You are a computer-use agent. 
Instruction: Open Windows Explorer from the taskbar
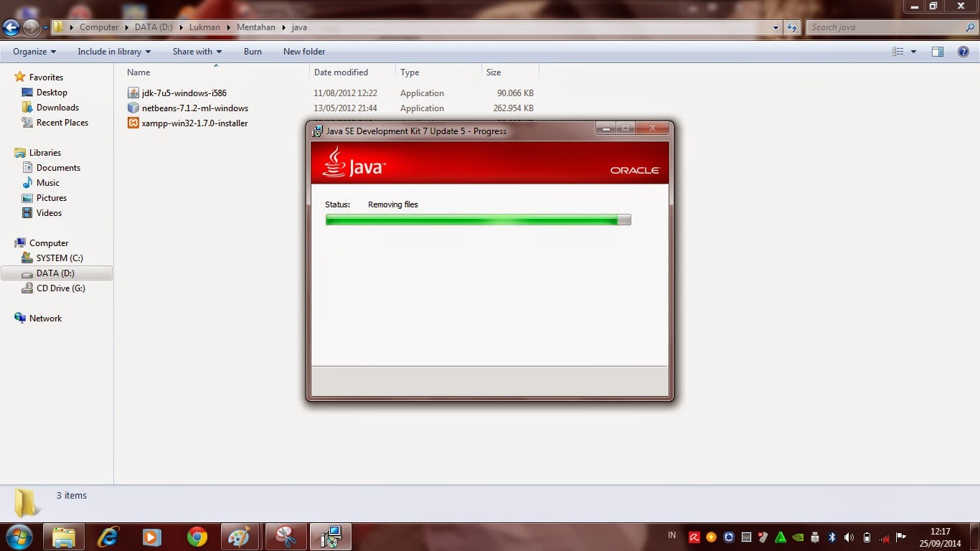tap(64, 537)
